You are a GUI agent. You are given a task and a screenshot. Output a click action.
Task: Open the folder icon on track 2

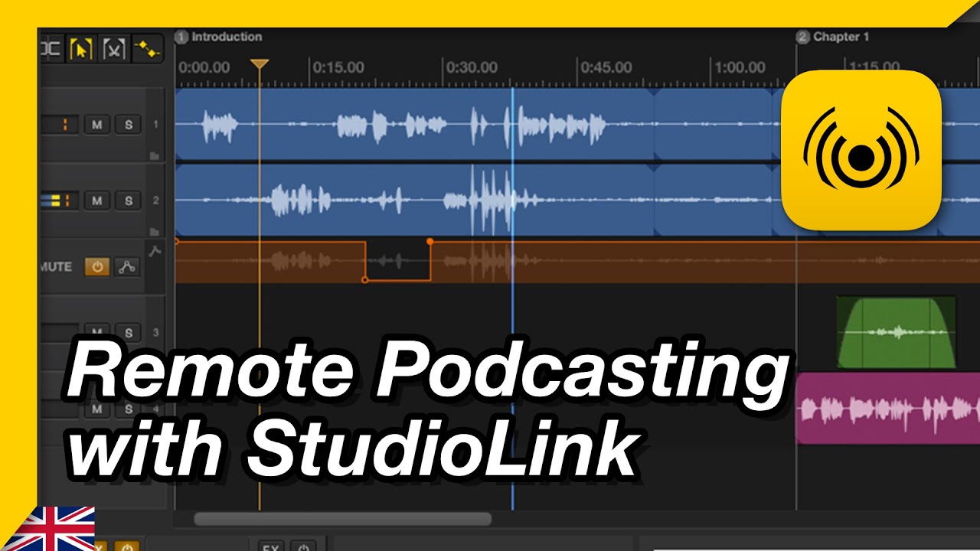pyautogui.click(x=155, y=231)
